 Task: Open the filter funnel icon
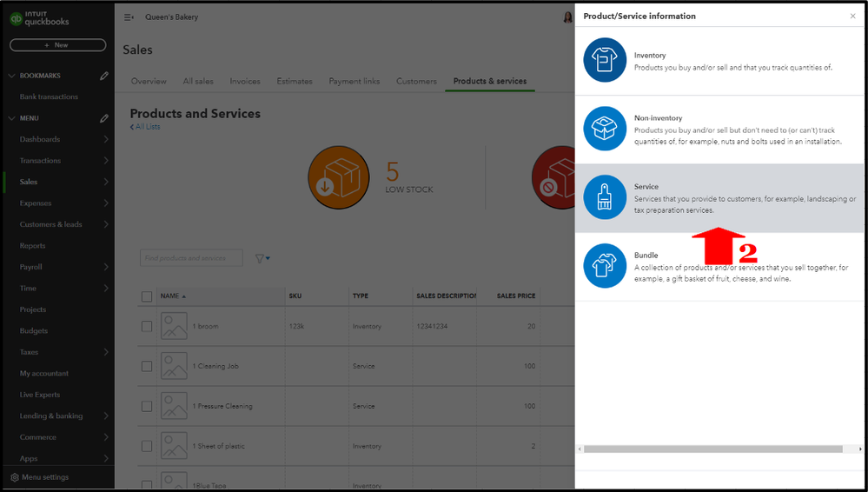coord(259,258)
